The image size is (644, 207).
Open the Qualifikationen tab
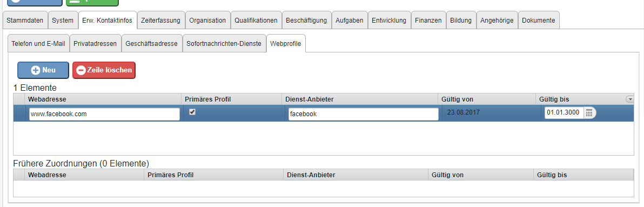pos(256,20)
